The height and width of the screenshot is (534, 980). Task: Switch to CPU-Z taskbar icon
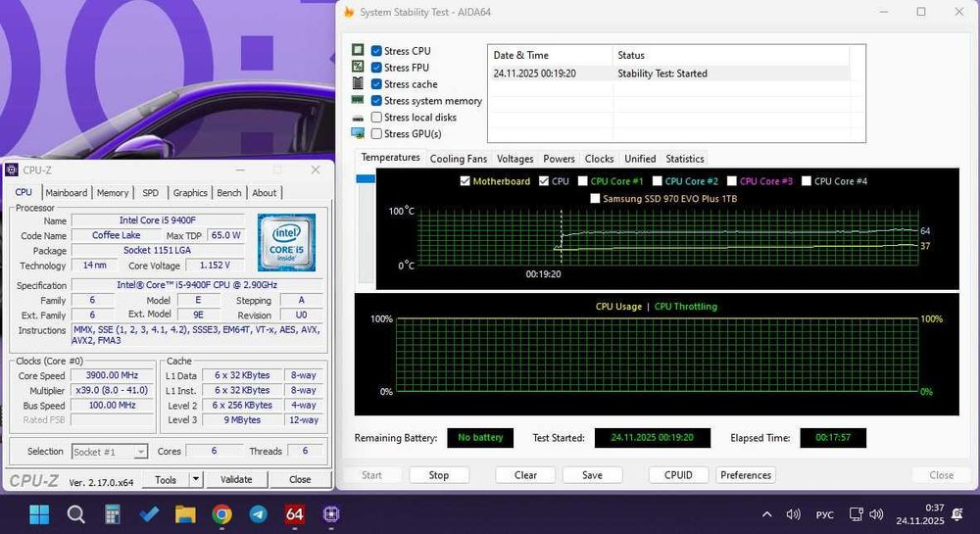click(x=330, y=514)
